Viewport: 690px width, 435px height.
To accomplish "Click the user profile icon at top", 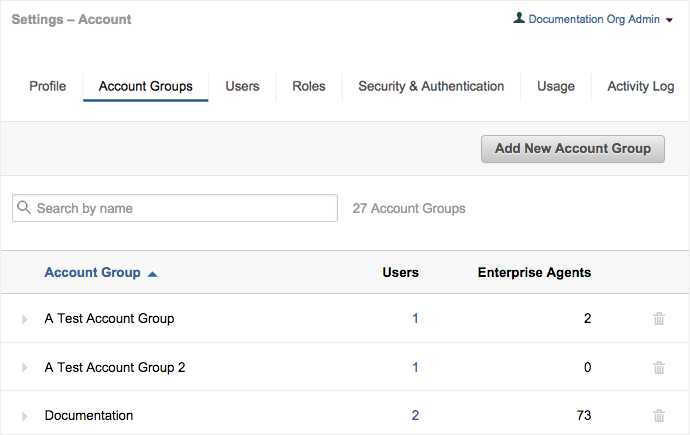I will (x=519, y=19).
